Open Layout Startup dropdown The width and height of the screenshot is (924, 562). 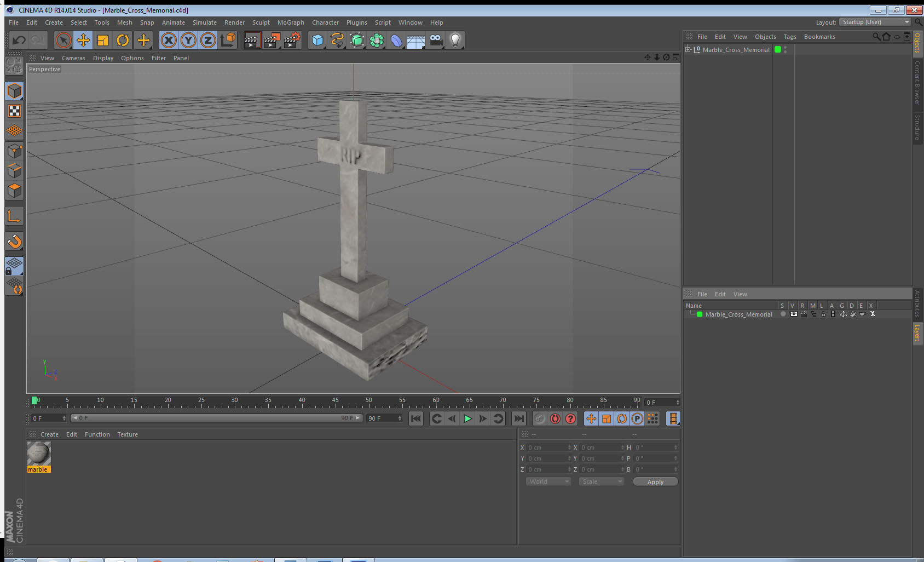[875, 22]
